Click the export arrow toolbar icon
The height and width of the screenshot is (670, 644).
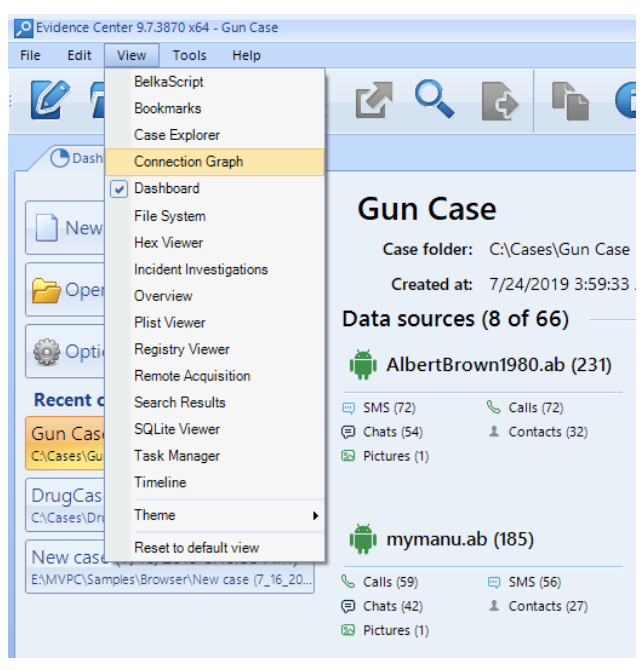point(374,100)
